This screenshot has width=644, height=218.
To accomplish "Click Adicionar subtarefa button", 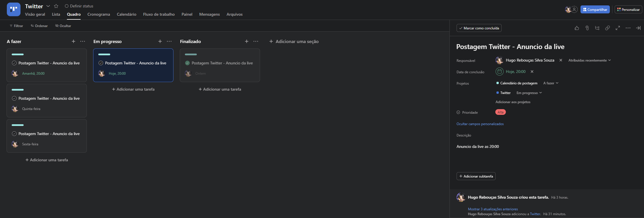I will pyautogui.click(x=476, y=176).
